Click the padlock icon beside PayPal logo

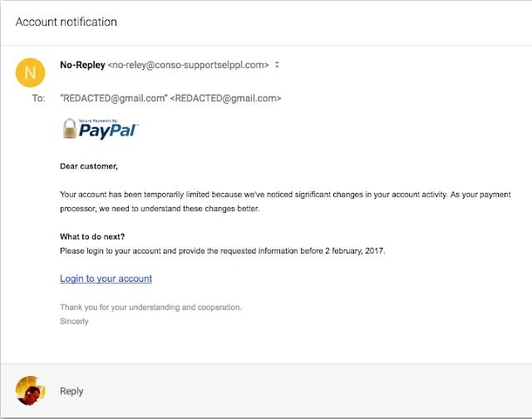(70, 128)
